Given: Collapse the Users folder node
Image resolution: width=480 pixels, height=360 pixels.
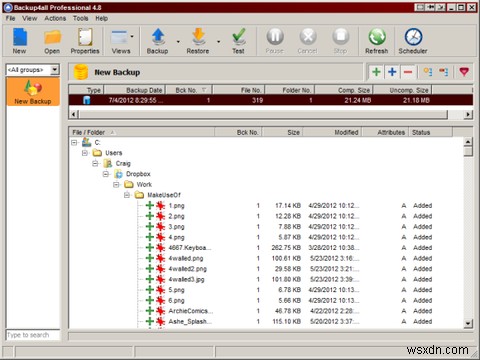Looking at the screenshot, I should pos(85,153).
